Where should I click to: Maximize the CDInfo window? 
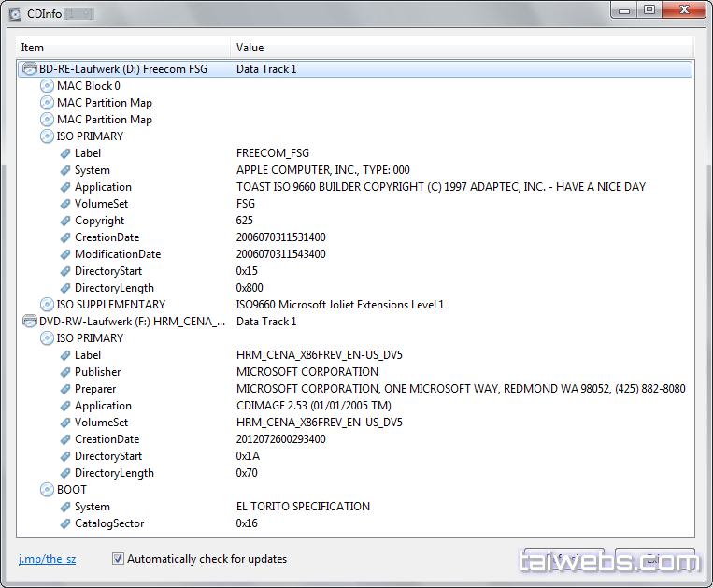coord(649,10)
